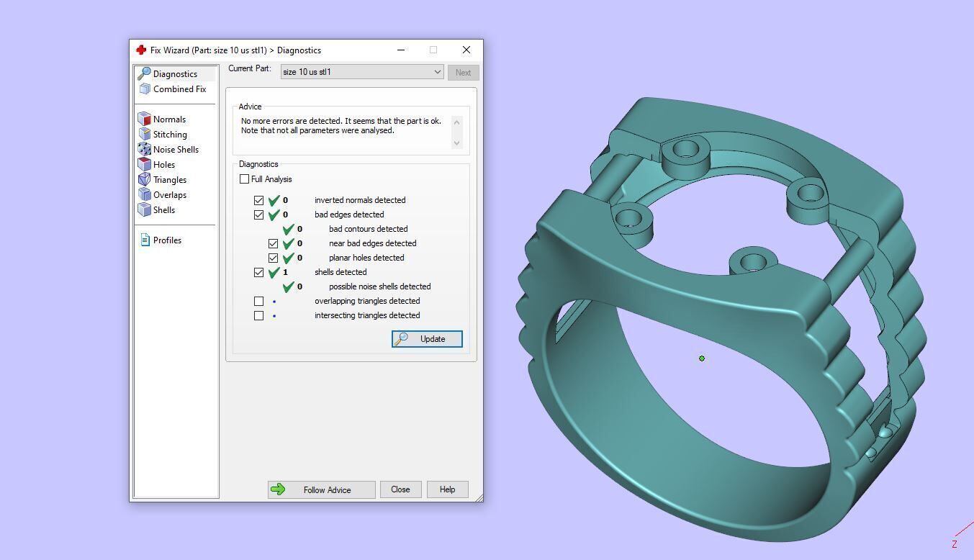
Task: Toggle shells detected checkbox
Action: [258, 272]
